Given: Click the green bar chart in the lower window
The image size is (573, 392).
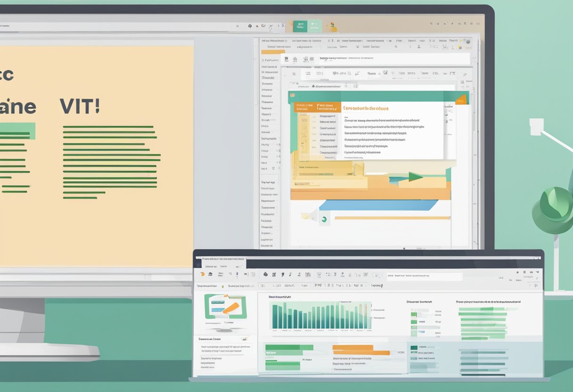Looking at the screenshot, I should 320,315.
